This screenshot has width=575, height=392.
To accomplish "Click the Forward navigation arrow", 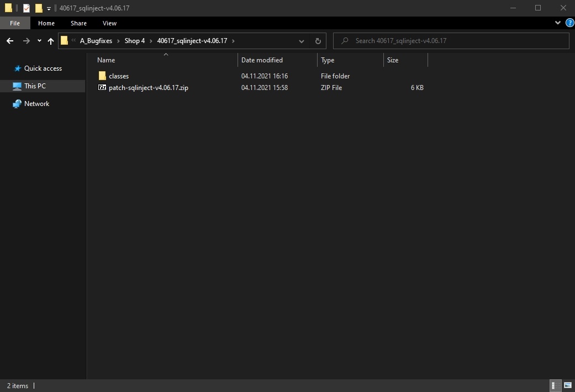I will pos(26,41).
